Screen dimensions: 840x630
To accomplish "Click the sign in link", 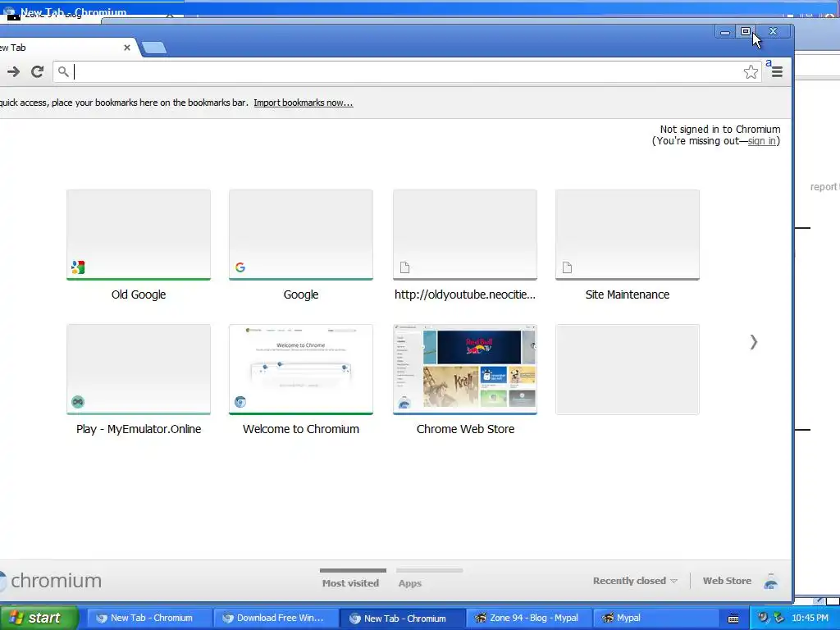I will 762,141.
